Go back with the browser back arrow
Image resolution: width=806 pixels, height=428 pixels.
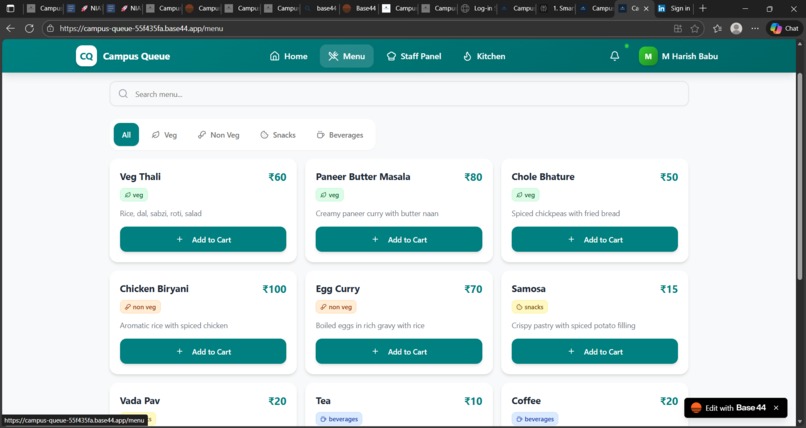pos(10,28)
